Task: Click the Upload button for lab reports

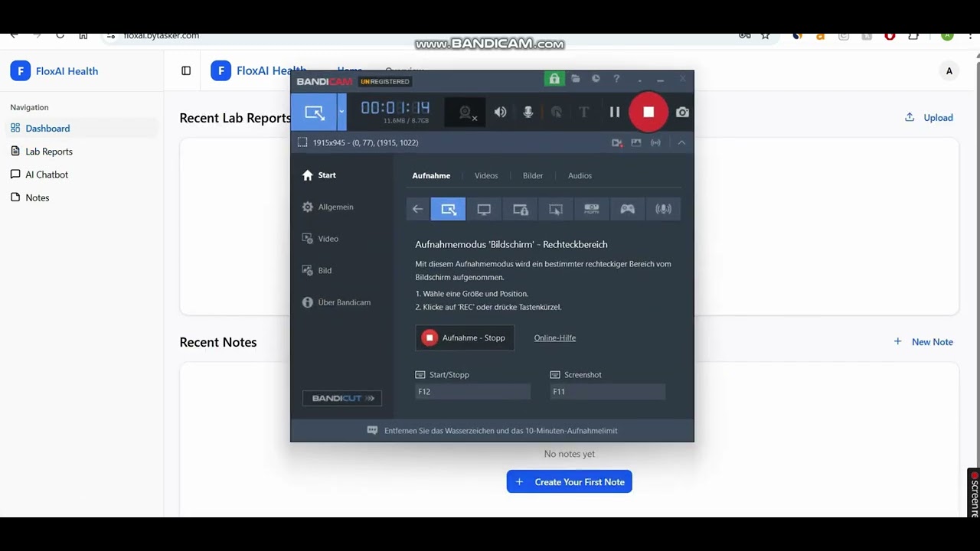Action: coord(929,118)
